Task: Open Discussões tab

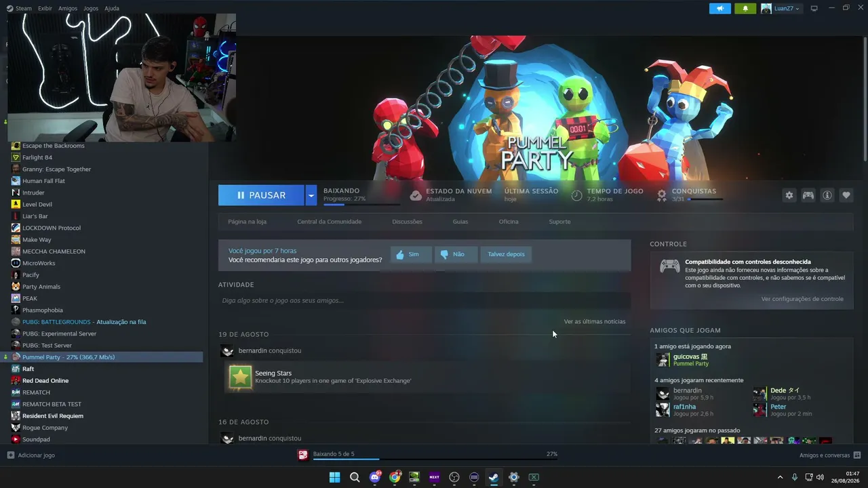Action: click(407, 222)
